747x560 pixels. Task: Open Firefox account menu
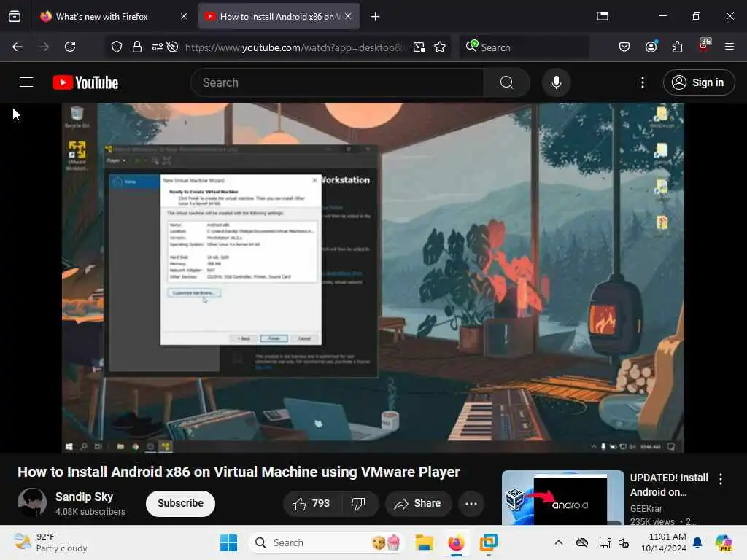[651, 47]
